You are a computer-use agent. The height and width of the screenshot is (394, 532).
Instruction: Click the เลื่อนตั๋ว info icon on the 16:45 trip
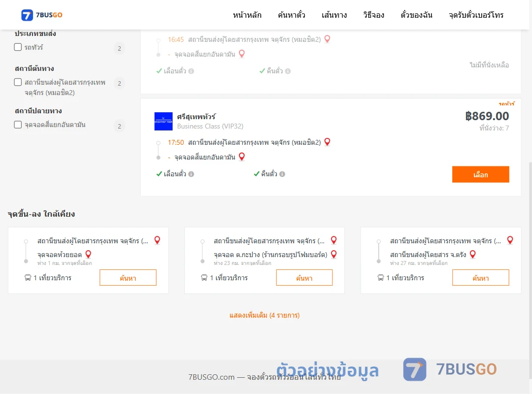click(191, 71)
